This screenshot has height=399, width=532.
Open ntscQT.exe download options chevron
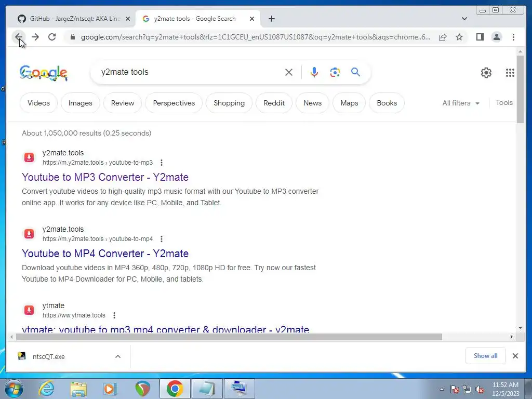tap(118, 356)
